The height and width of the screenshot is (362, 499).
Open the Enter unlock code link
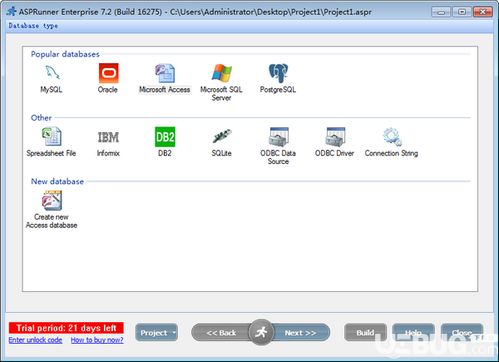35,340
